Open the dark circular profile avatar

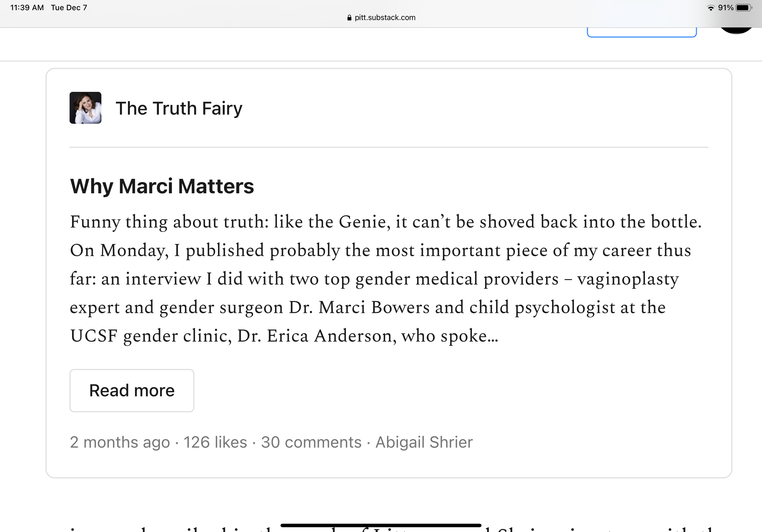pyautogui.click(x=736, y=31)
